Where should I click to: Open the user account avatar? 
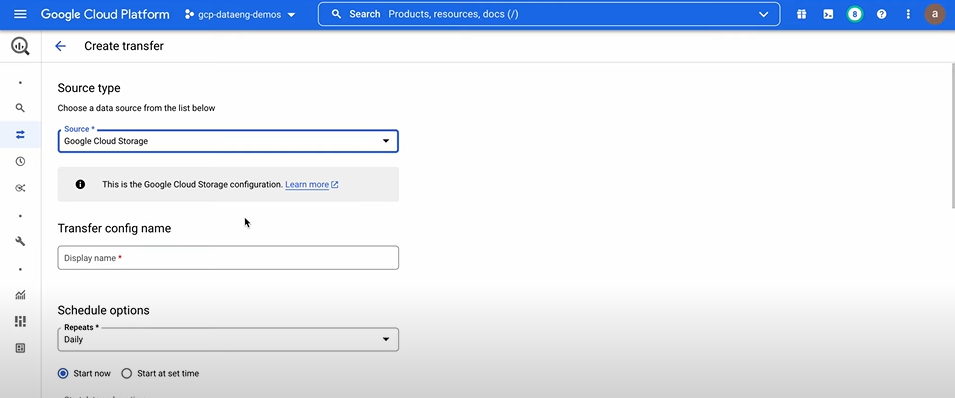(x=934, y=14)
